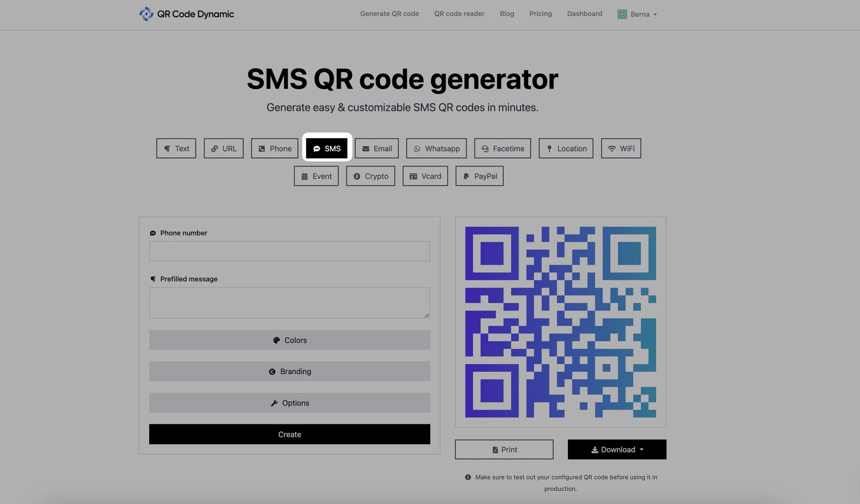Expand the Branding customization panel
The height and width of the screenshot is (504, 860).
click(x=290, y=371)
